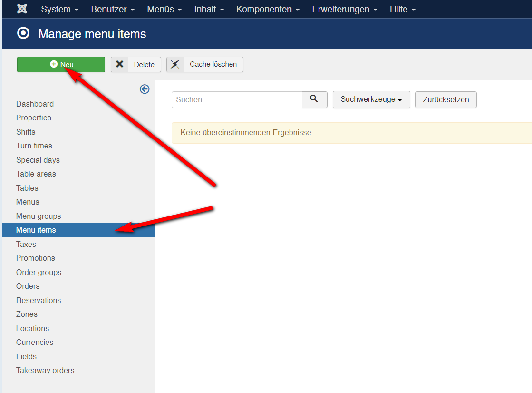
Task: Open the System dropdown menu
Action: point(60,9)
